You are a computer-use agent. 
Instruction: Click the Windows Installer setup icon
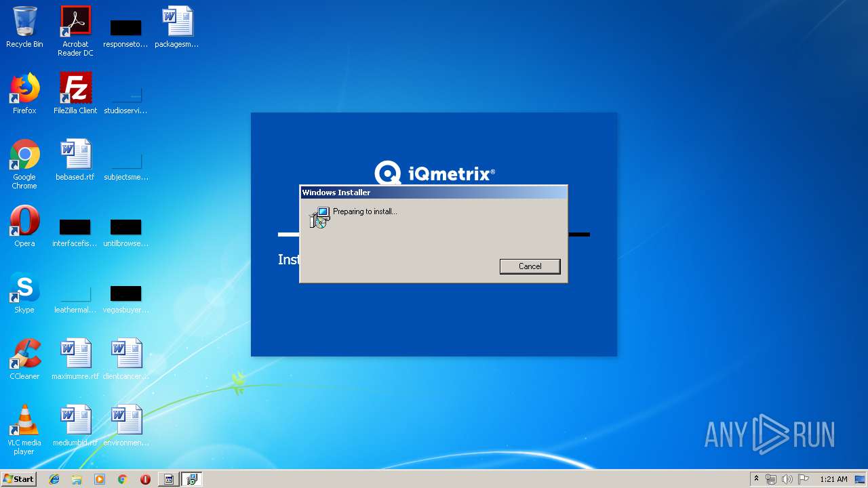319,218
